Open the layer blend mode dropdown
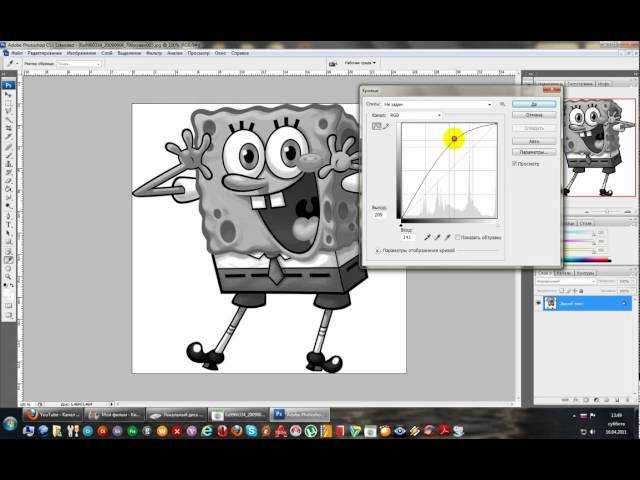This screenshot has height=480, width=640. pyautogui.click(x=566, y=282)
